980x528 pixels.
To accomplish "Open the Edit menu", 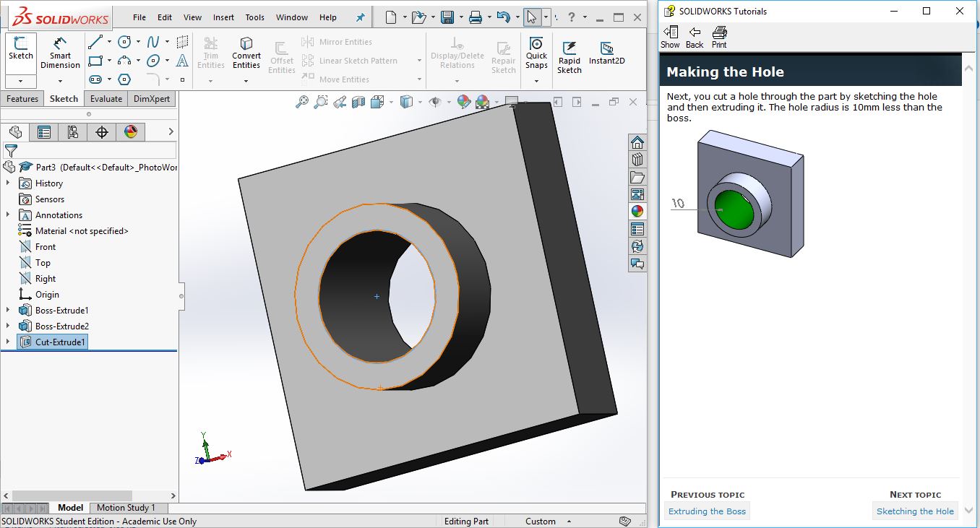I will (165, 17).
